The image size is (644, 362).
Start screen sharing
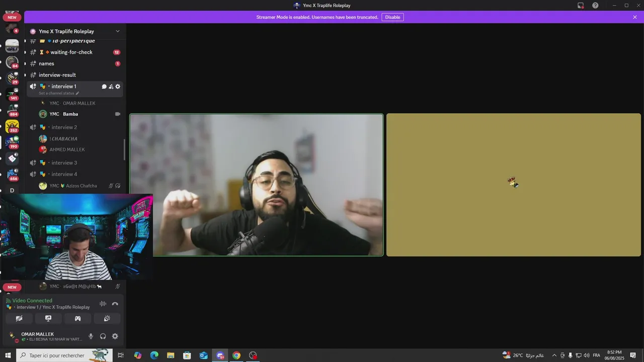pos(48,318)
